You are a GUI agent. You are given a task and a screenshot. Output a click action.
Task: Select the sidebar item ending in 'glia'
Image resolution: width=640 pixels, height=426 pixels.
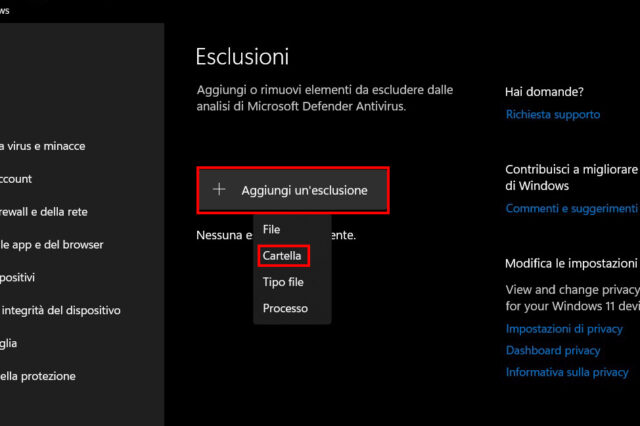[x=9, y=343]
